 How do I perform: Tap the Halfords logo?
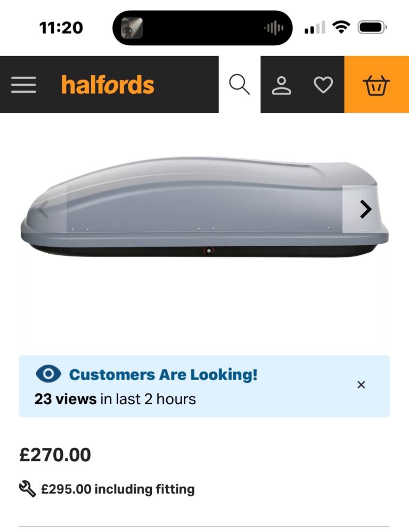107,84
